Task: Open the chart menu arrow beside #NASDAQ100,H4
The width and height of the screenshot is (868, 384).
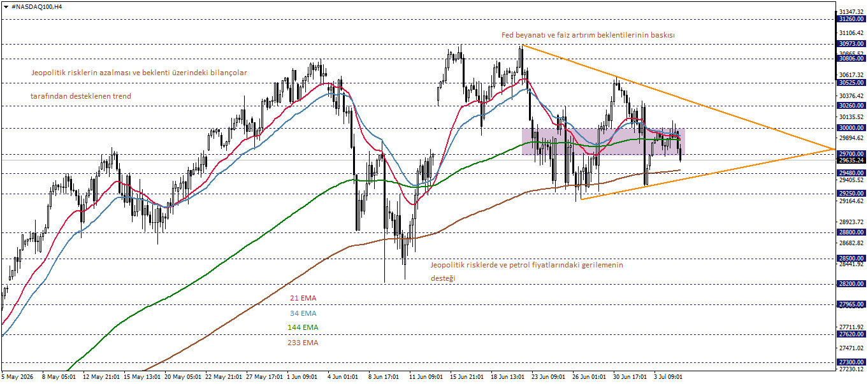Action: tap(6, 6)
